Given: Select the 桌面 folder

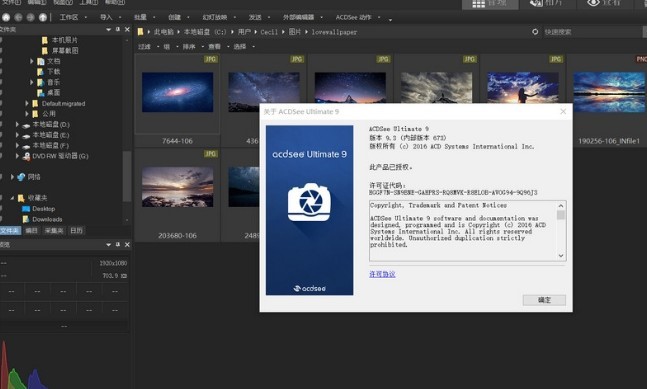Looking at the screenshot, I should (x=54, y=92).
